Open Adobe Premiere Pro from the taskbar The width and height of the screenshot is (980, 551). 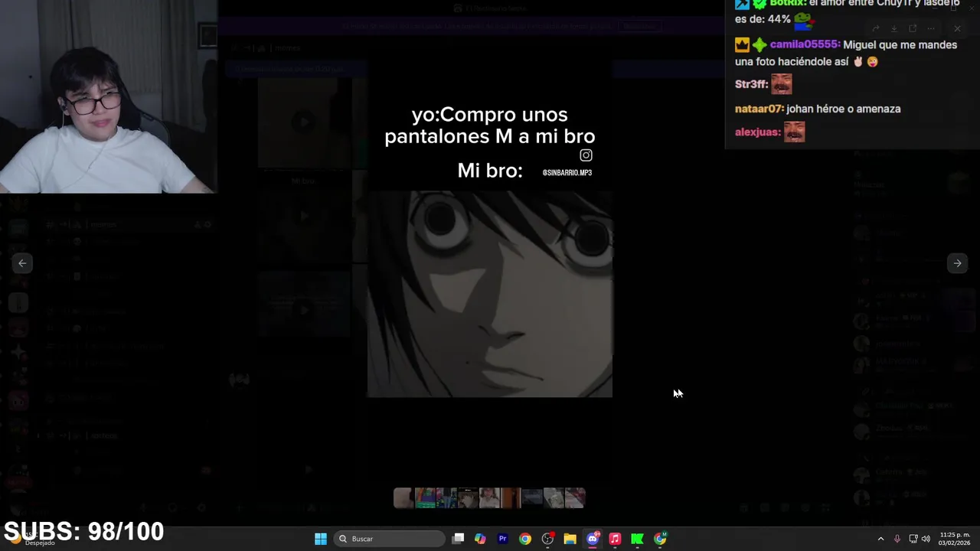pos(502,539)
